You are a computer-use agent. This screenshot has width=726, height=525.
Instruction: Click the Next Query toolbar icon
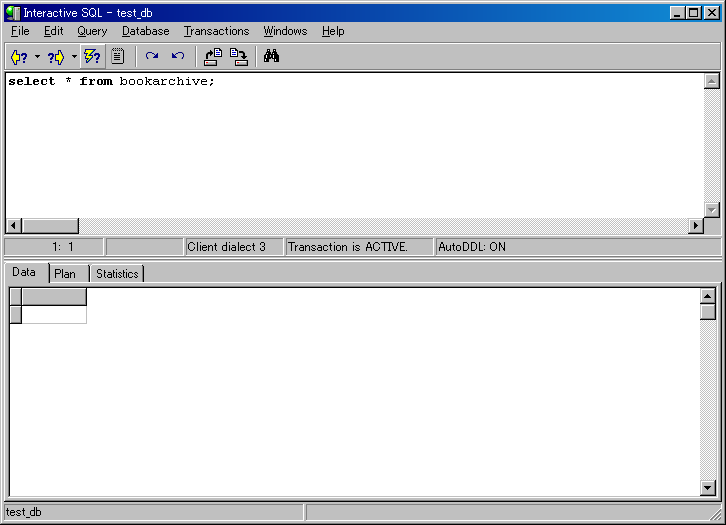point(55,57)
